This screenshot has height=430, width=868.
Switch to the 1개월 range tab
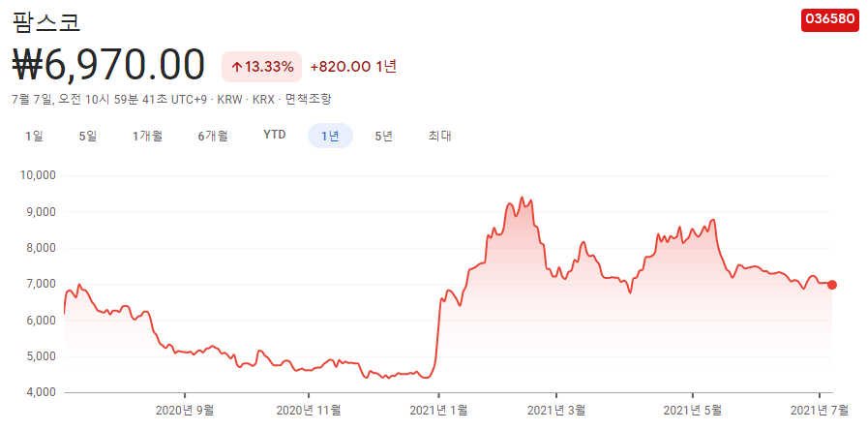click(147, 136)
